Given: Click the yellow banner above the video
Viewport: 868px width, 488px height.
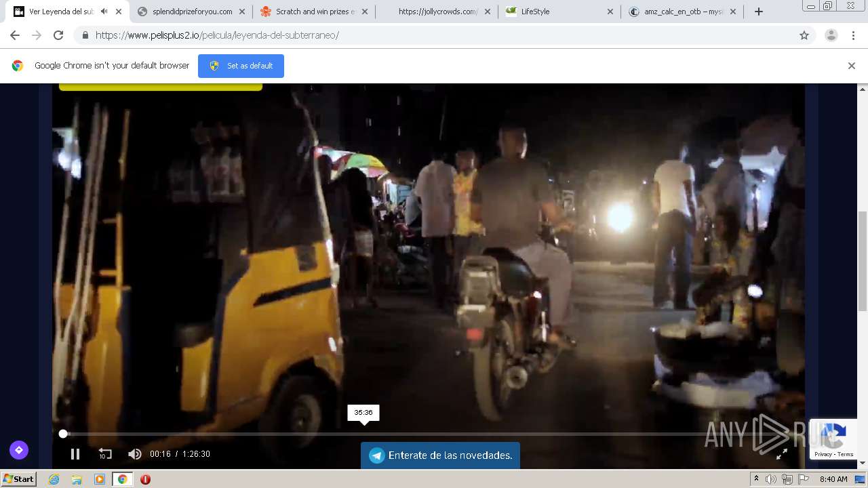Looking at the screenshot, I should coord(161,87).
